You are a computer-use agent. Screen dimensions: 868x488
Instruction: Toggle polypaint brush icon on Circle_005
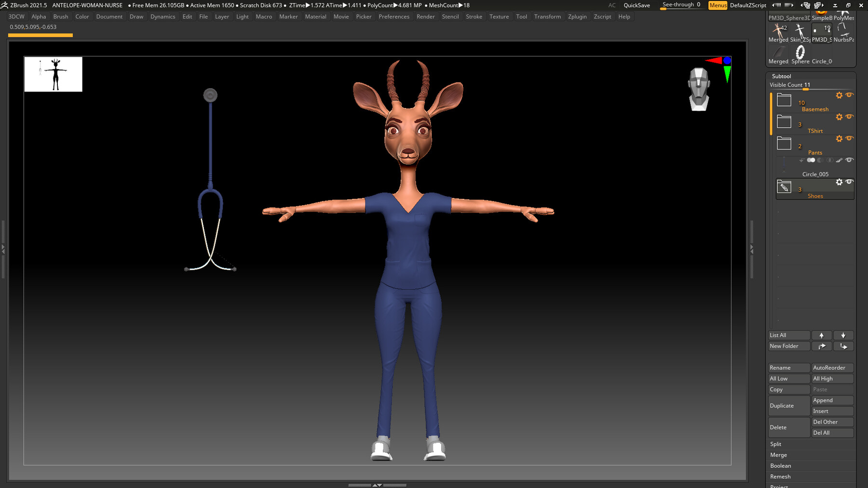coord(839,160)
